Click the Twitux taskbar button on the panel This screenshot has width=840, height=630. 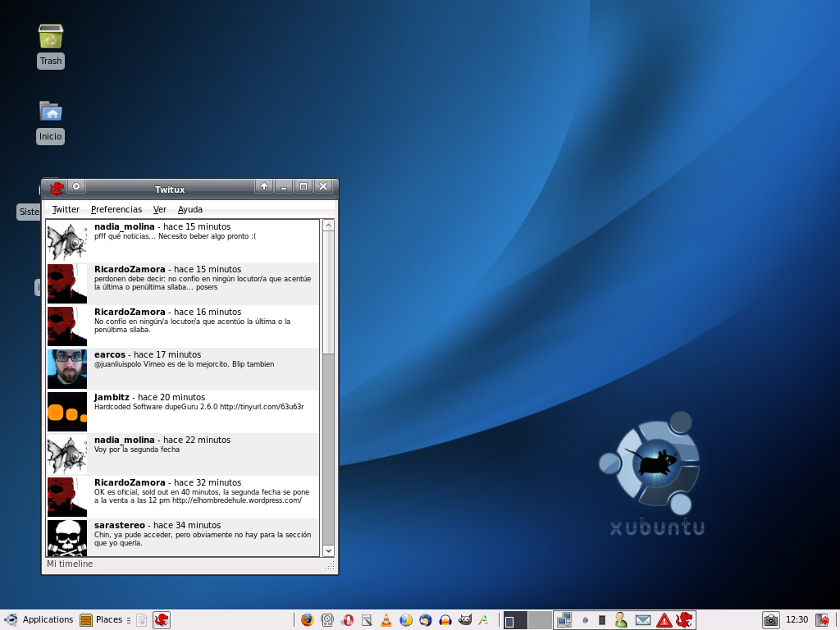coord(162,620)
